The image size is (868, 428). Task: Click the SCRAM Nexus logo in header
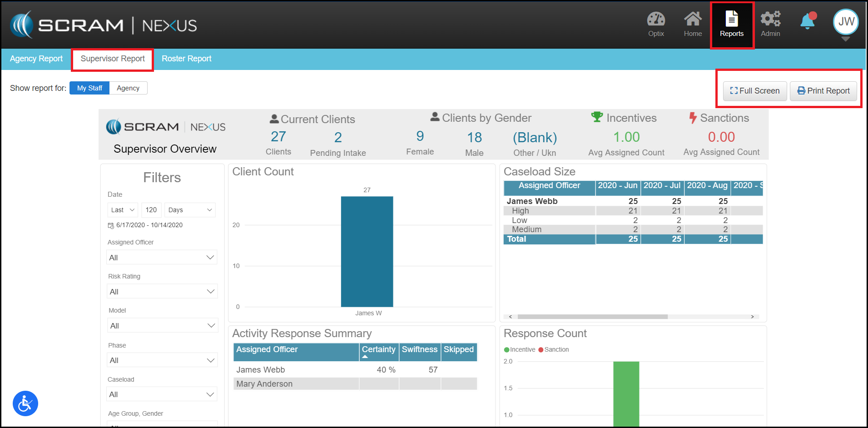(x=104, y=25)
